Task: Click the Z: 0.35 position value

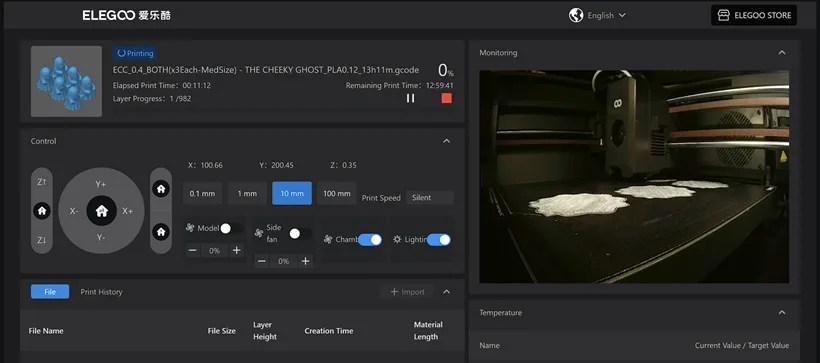Action: pos(343,165)
